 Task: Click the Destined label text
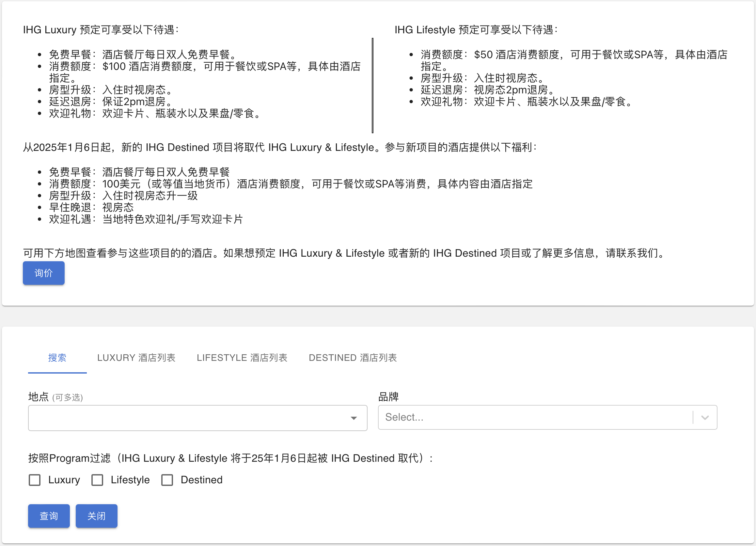coord(201,480)
